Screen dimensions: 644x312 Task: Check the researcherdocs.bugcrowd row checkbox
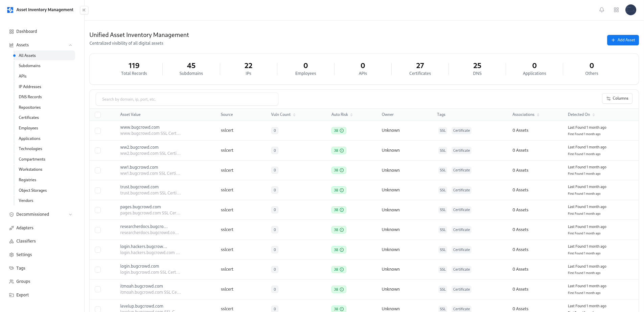[98, 230]
